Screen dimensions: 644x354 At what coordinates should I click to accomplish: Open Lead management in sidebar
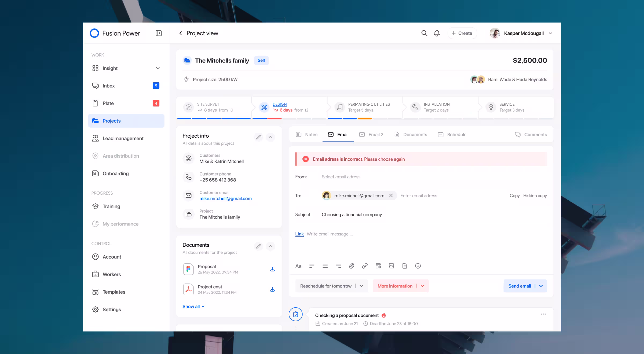point(123,138)
